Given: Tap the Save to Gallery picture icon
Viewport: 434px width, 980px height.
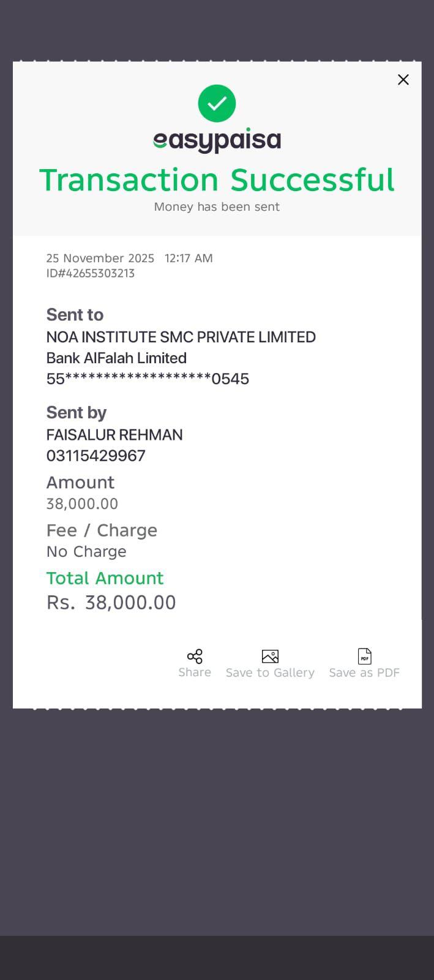Looking at the screenshot, I should point(270,657).
